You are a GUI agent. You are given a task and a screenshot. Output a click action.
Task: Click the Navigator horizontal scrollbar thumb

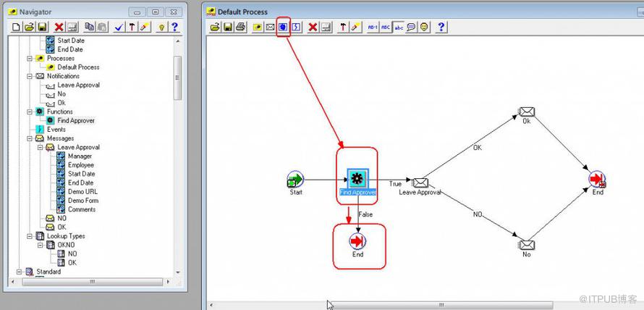tap(92, 282)
